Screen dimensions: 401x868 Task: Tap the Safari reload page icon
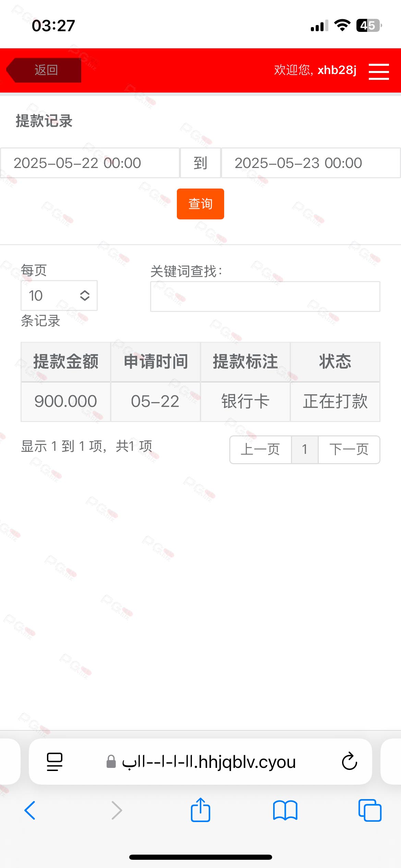click(349, 761)
